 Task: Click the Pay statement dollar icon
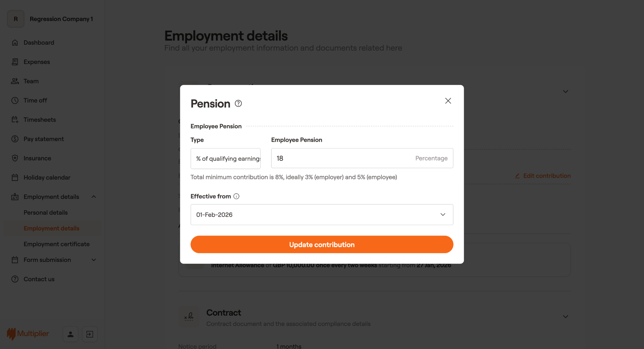point(15,139)
